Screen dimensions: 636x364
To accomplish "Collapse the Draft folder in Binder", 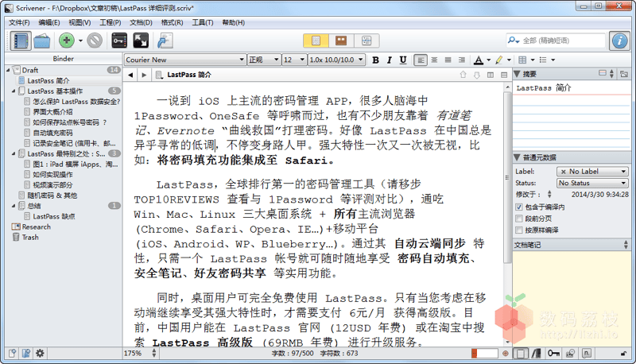I will (x=8, y=70).
